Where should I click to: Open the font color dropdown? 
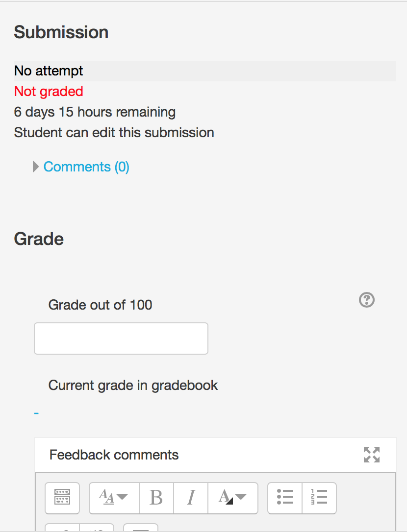point(233,498)
